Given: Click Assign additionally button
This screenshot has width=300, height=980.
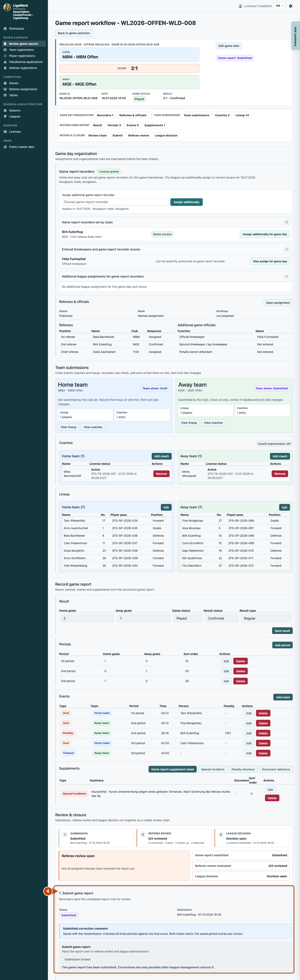Looking at the screenshot, I should tap(186, 202).
